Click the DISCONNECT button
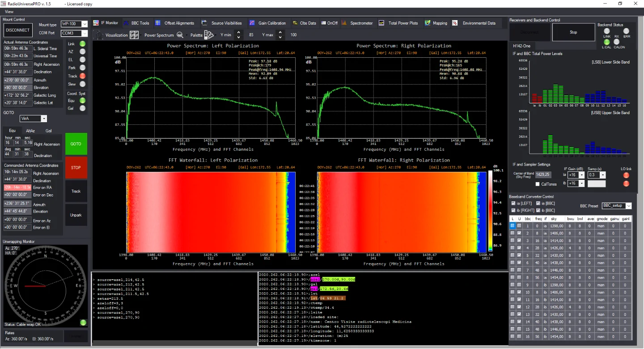Screen dimensions: 644x349 (18, 30)
